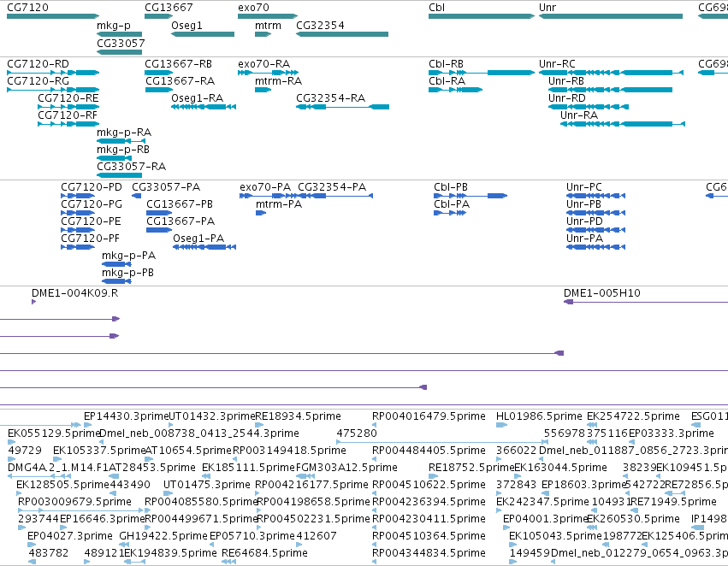Select protein Unr-PA
728x566 pixels.
pos(595,247)
